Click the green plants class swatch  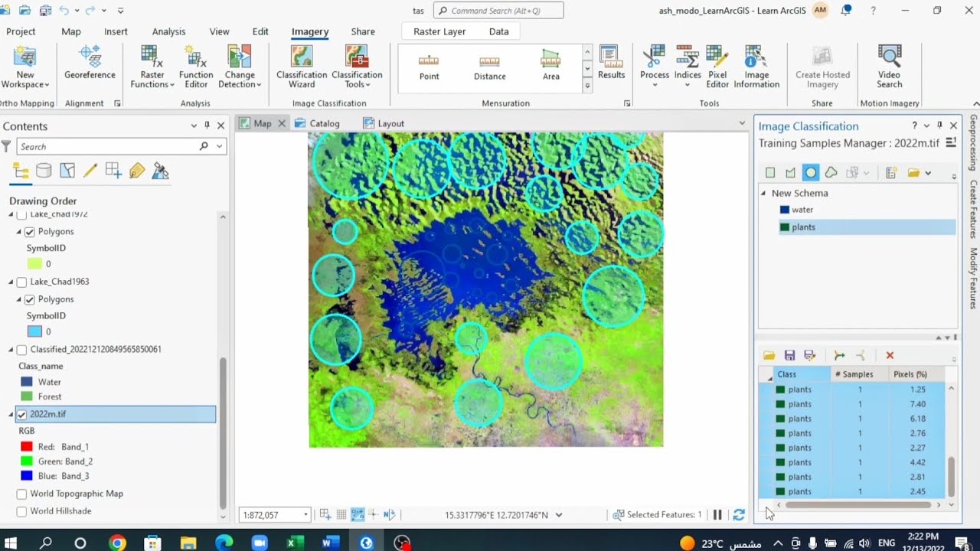point(785,227)
